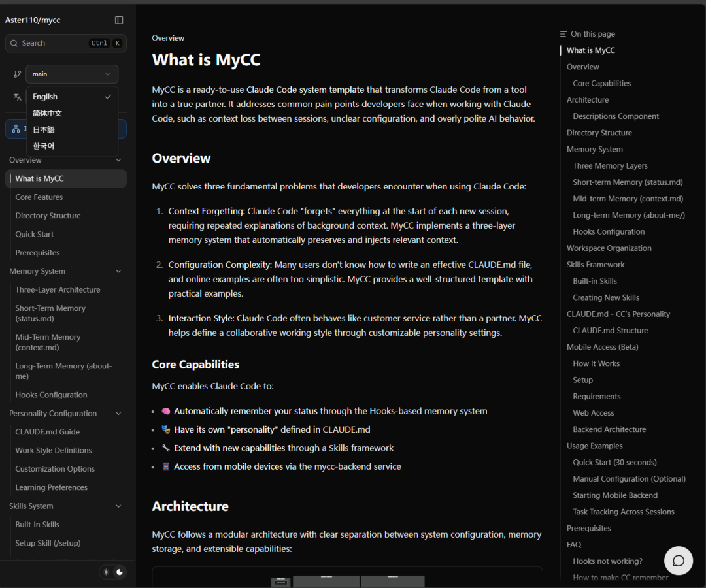
Task: Open Long-Term Memory (about-me) sidebar page
Action: [63, 370]
